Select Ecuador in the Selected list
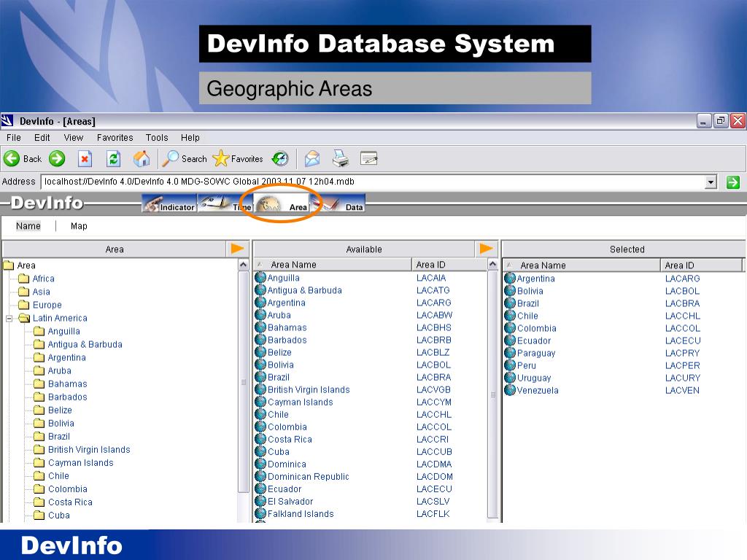Image resolution: width=747 pixels, height=560 pixels. 534,341
